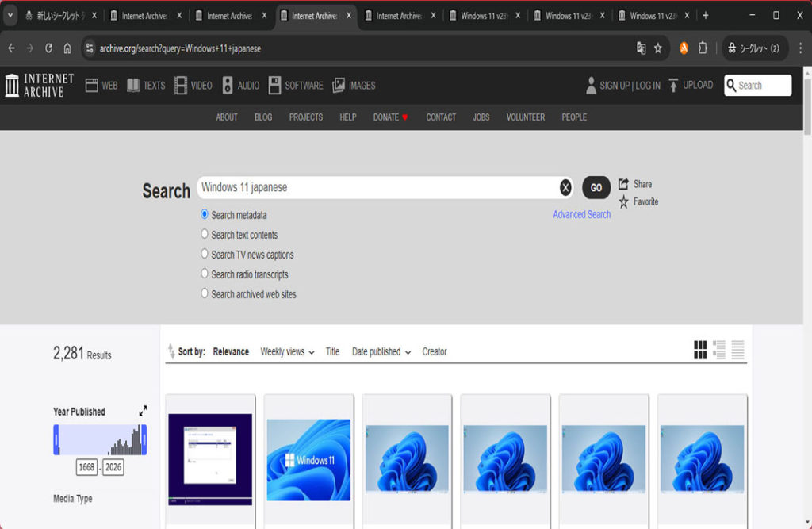Select Search text contents radio button
This screenshot has height=529, width=812.
coord(205,234)
